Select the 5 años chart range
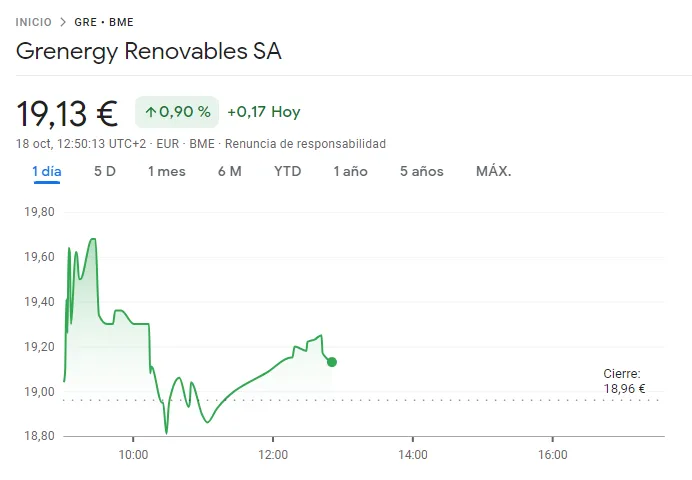This screenshot has height=480, width=692. [422, 172]
